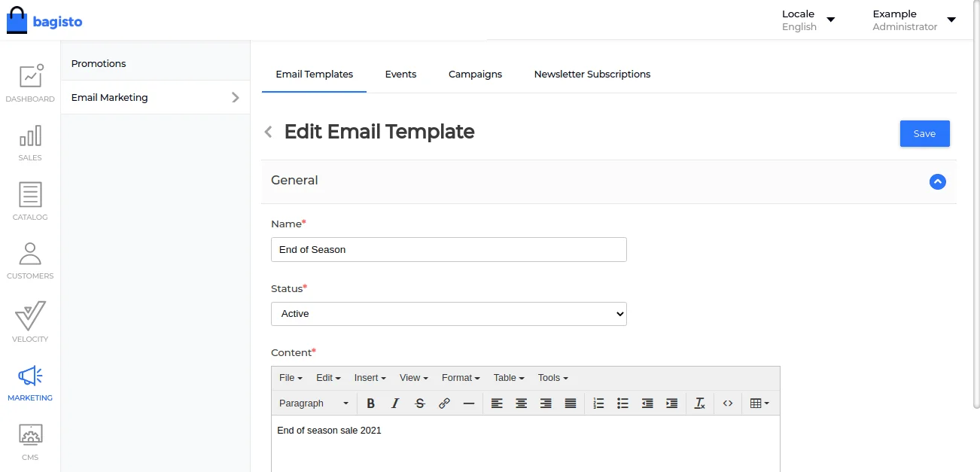
Task: Open the Sales section in sidebar
Action: click(x=30, y=143)
